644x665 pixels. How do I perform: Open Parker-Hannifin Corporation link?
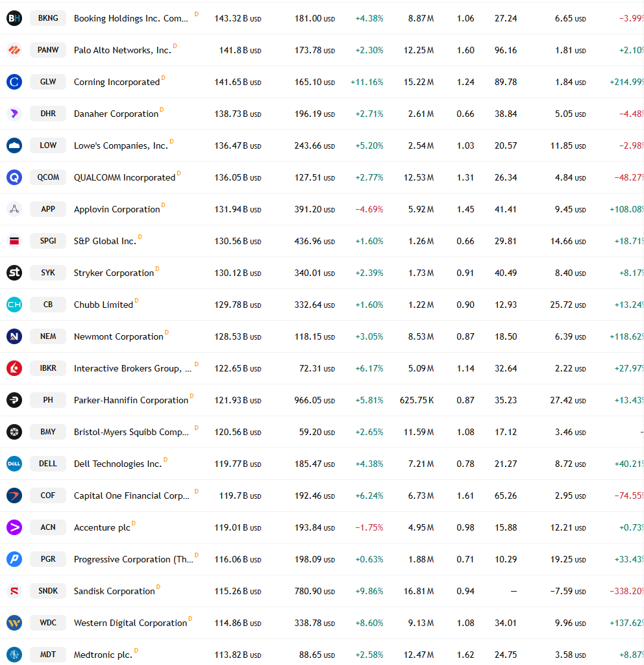(131, 400)
